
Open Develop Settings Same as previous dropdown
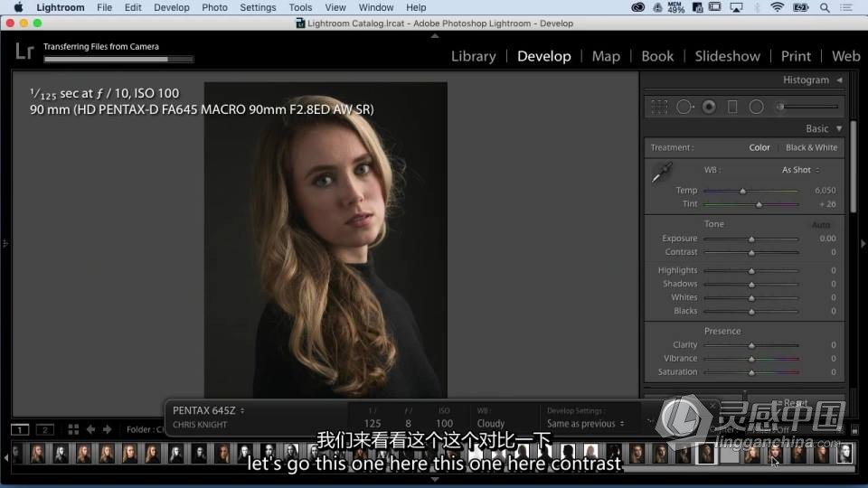(585, 424)
